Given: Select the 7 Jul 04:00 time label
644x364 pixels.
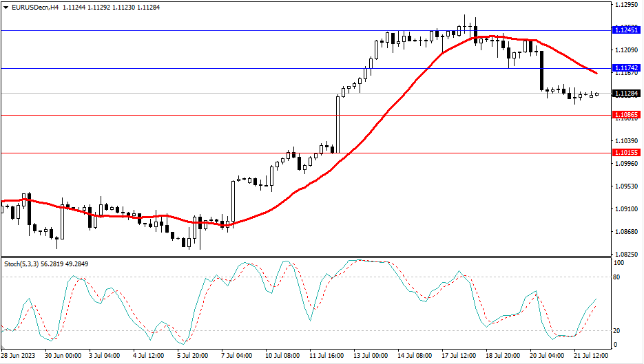Looking at the screenshot, I should pyautogui.click(x=236, y=356).
